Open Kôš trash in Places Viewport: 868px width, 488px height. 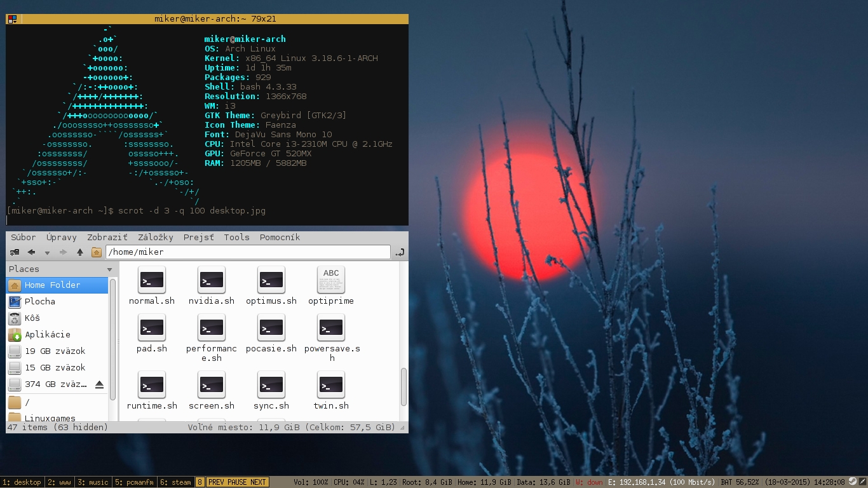coord(57,318)
